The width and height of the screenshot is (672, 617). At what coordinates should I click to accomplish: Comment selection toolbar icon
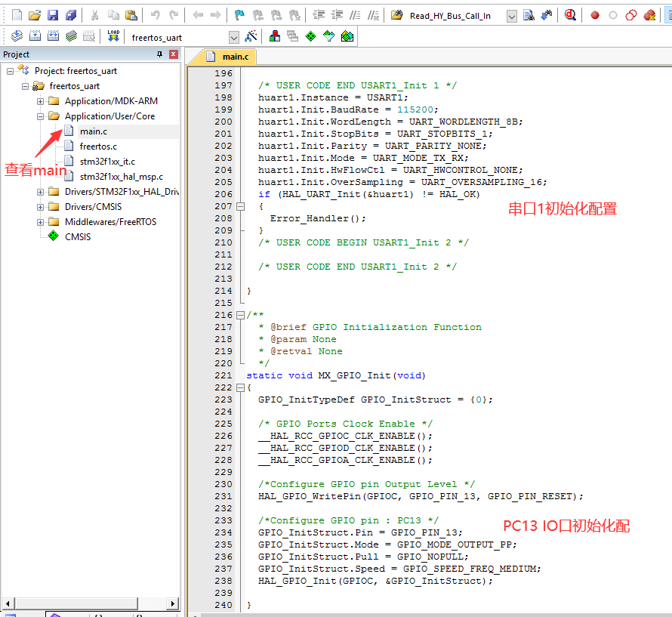coord(355,15)
